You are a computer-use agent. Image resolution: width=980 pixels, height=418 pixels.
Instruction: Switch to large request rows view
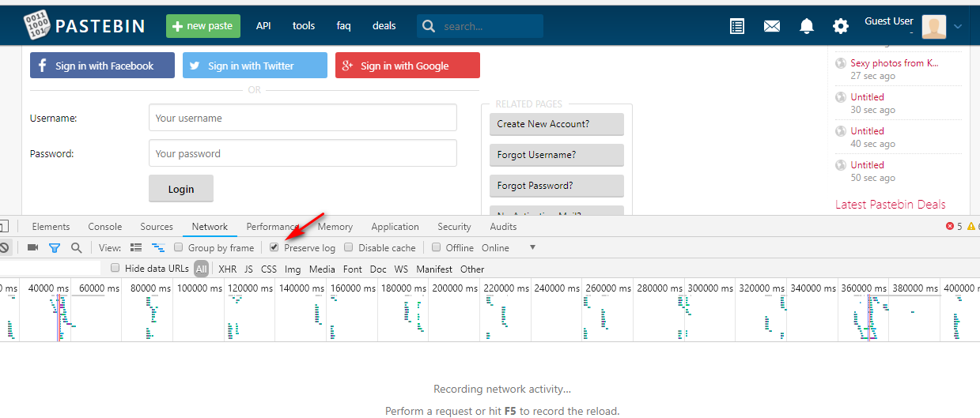click(x=136, y=247)
